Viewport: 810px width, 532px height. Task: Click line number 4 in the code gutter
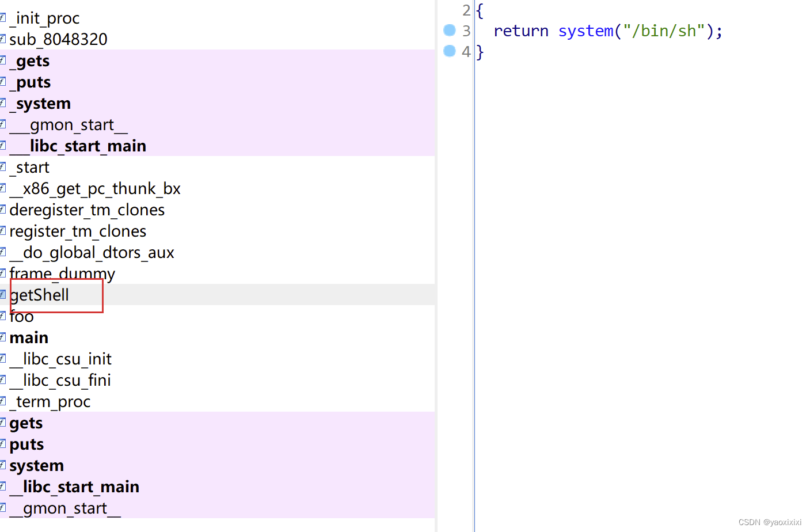click(466, 52)
